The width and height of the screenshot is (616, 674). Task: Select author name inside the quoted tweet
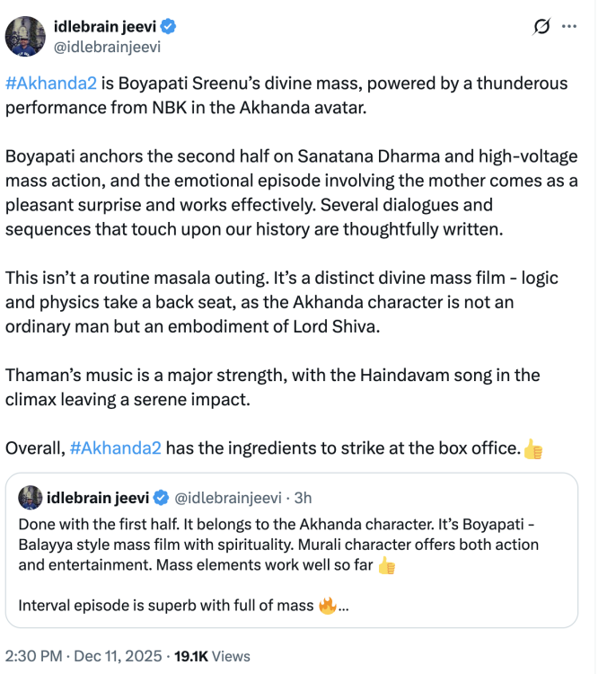pyautogui.click(x=97, y=497)
